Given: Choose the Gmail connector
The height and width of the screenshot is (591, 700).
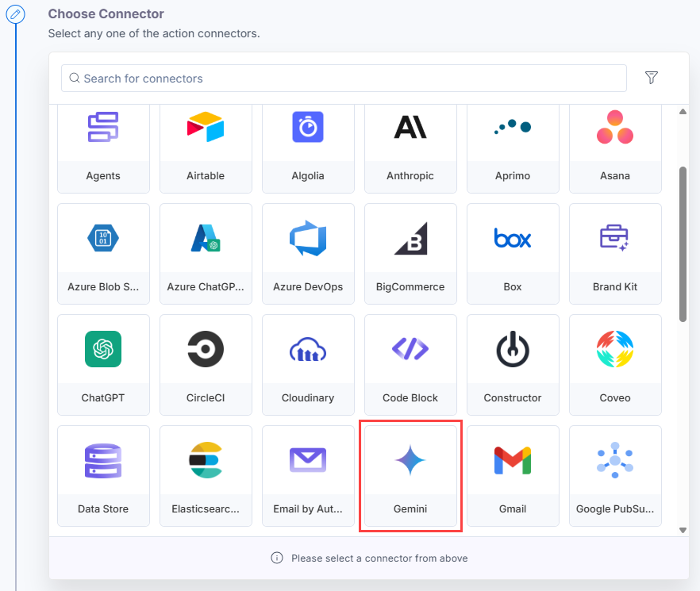Looking at the screenshot, I should [513, 476].
